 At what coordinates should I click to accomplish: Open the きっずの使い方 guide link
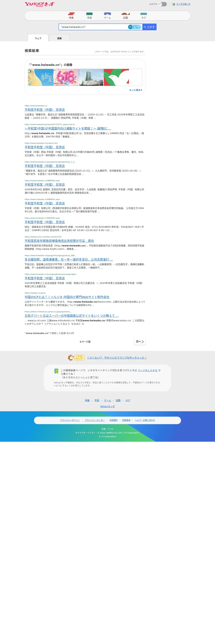pos(183,4)
